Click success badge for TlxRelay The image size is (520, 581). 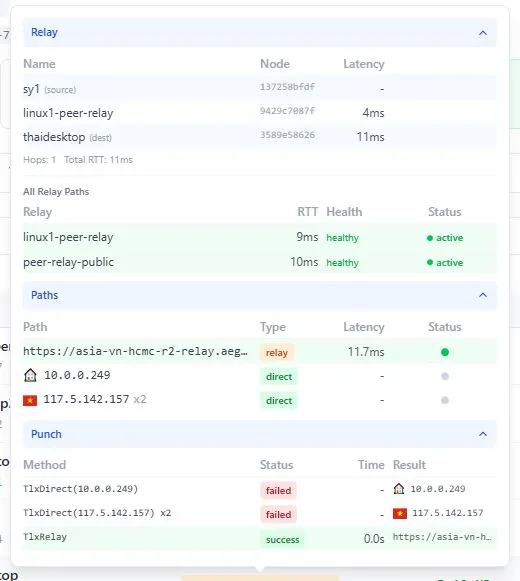tap(282, 540)
